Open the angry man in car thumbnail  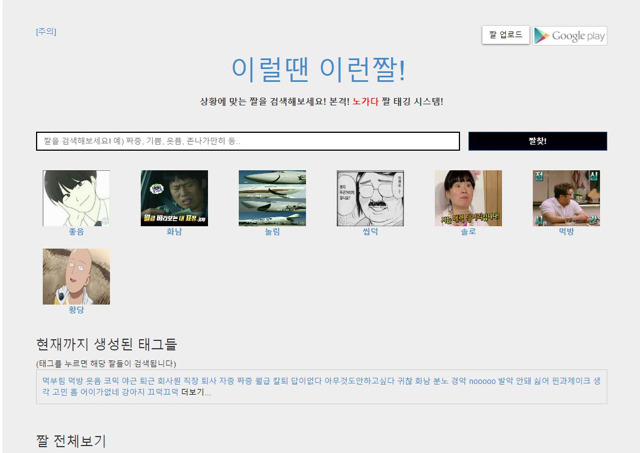(174, 198)
